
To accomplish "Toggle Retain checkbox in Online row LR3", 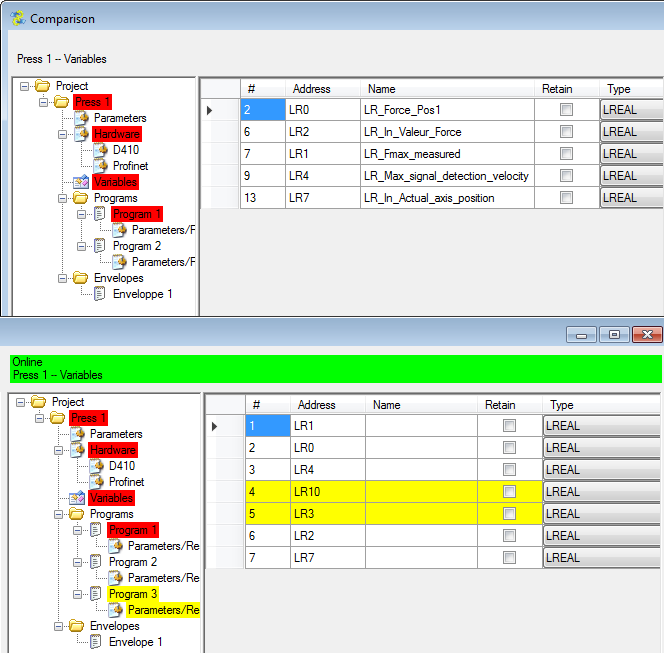I will [x=509, y=514].
